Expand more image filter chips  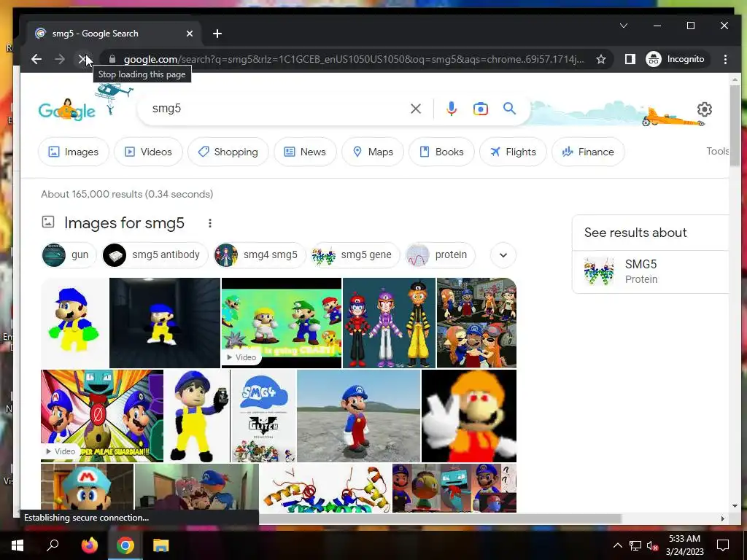tap(503, 254)
